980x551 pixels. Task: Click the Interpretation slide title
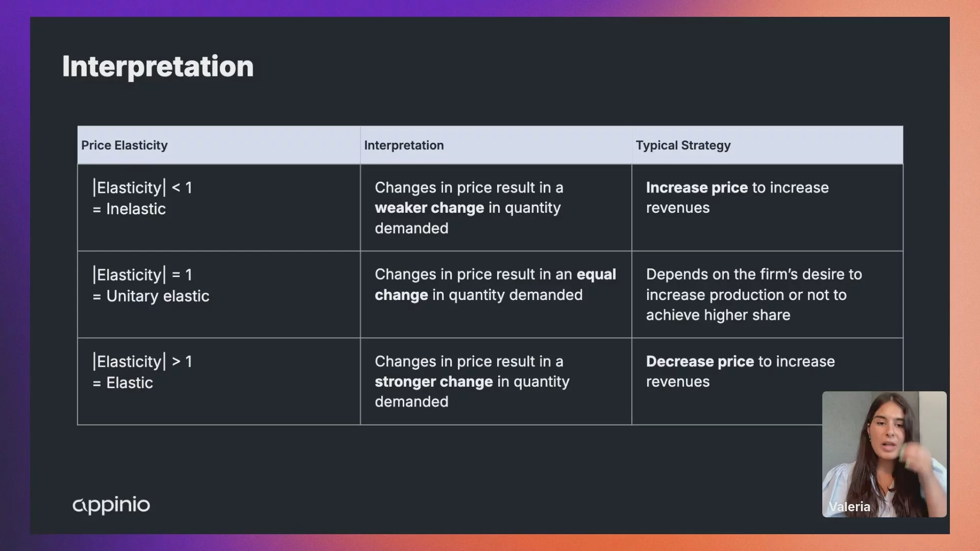pyautogui.click(x=158, y=66)
